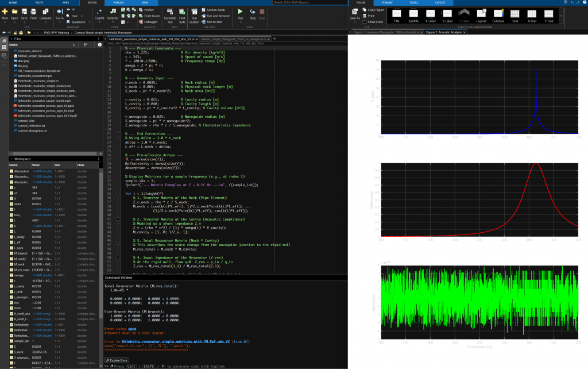Open the Files panel options menu
Screen dimensions: 588x369
[99, 39]
